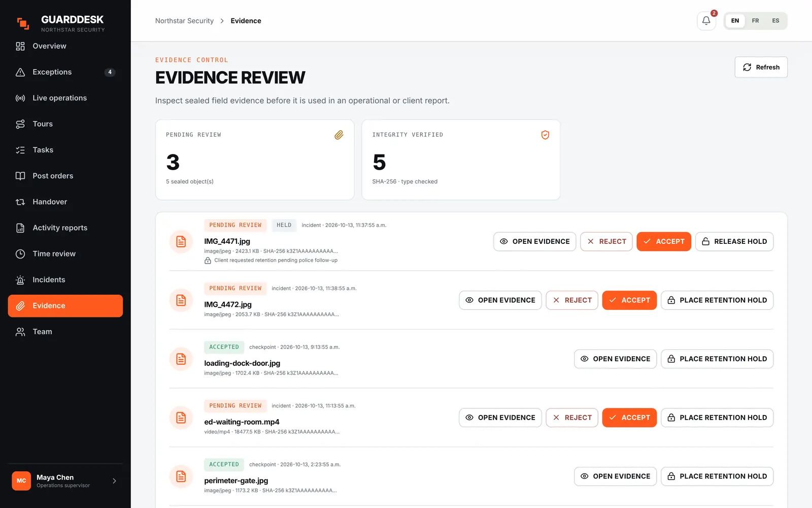Screen dimensions: 812x508
Task: Click the Overview grid icon in sidebar
Action: point(20,46)
